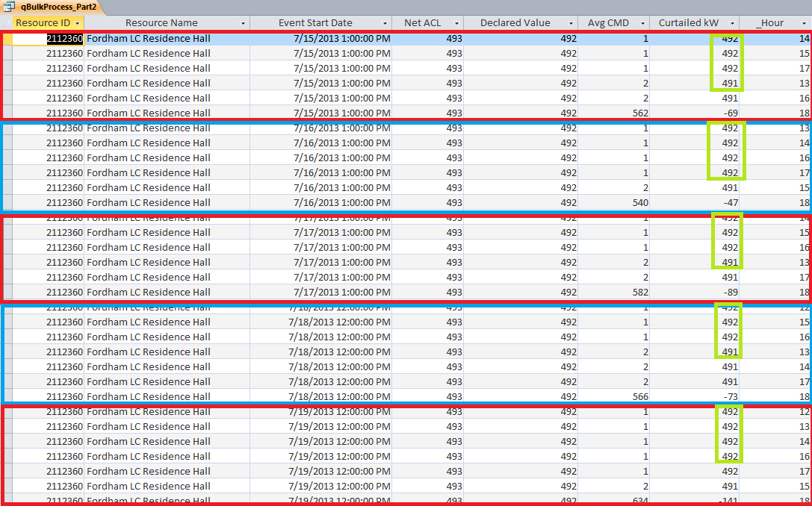Click Resource Name cell in 7/19/2013 hour 16 row
The image size is (812, 506).
167,456
